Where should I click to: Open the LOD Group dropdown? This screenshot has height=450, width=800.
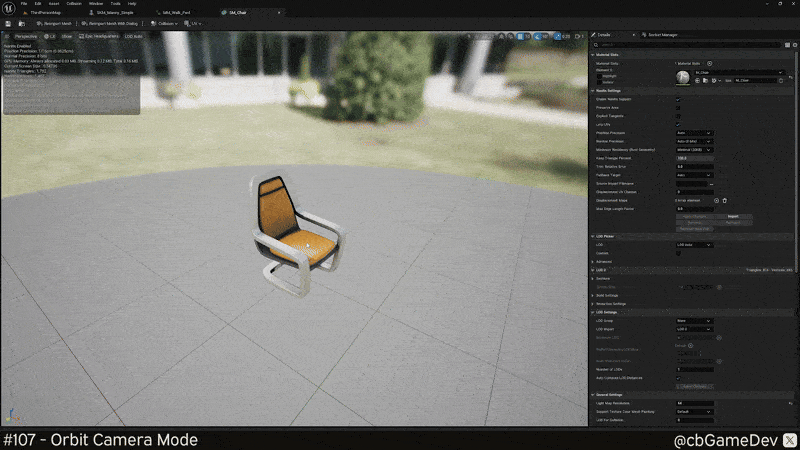click(x=694, y=321)
